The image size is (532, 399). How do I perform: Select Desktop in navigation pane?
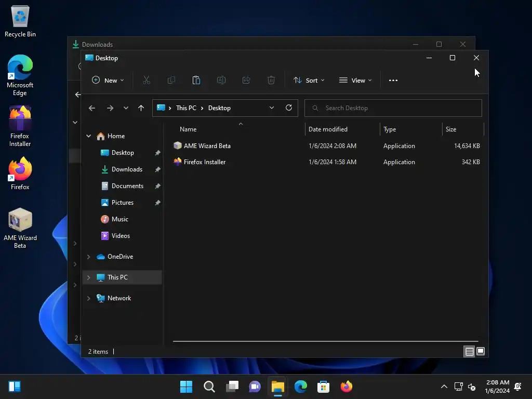point(122,153)
